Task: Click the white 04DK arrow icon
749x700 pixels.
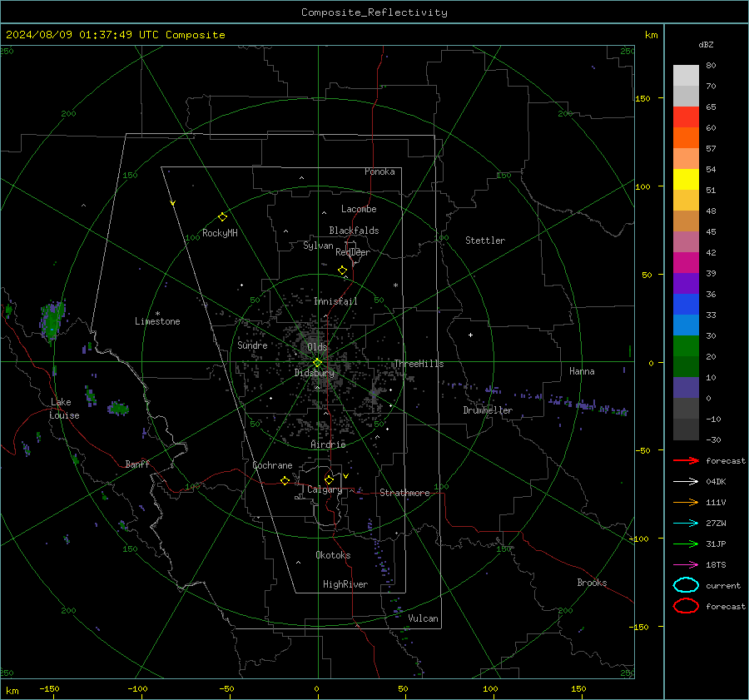Action: coord(686,482)
